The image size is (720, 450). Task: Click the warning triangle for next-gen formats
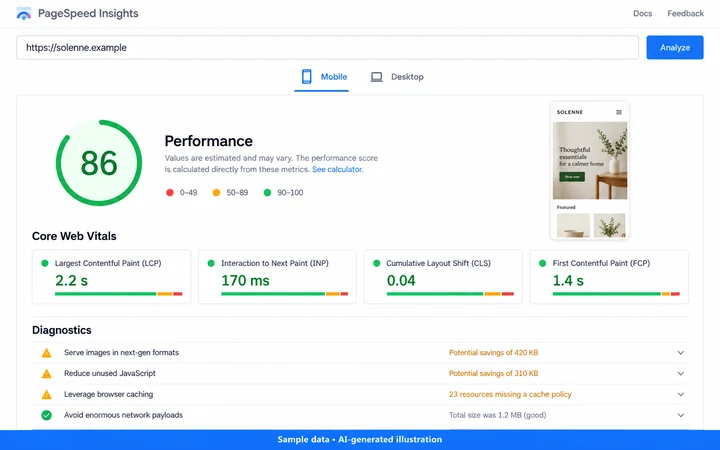(46, 353)
